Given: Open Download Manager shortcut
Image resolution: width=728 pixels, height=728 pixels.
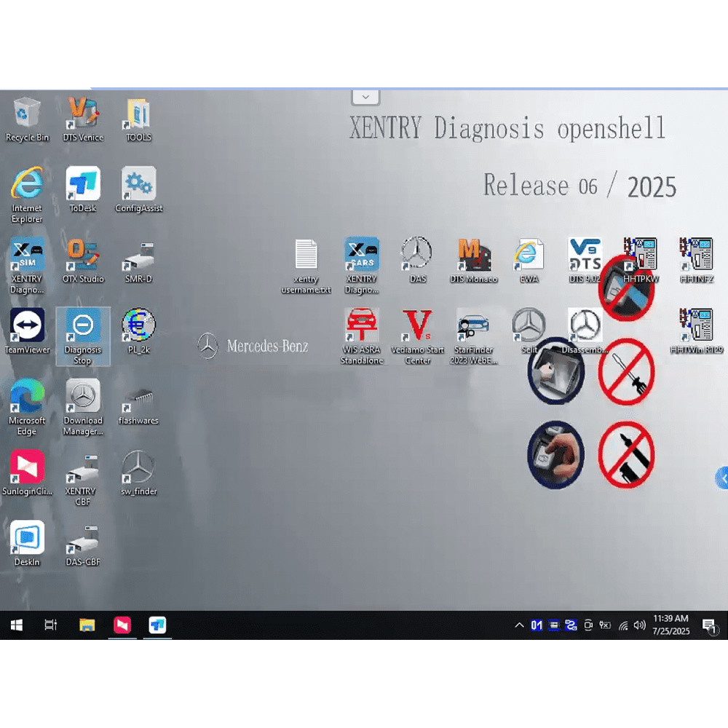Looking at the screenshot, I should coord(83,407).
